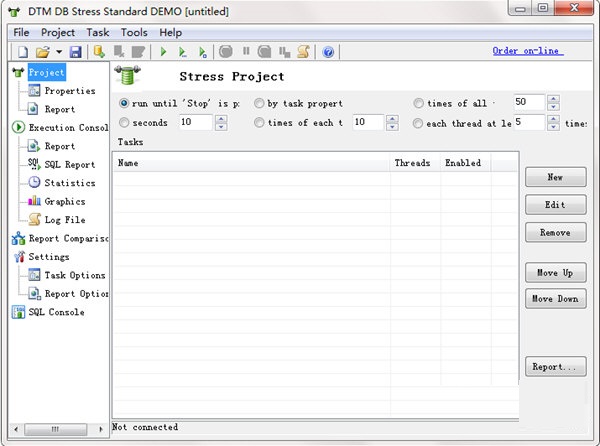The height and width of the screenshot is (446, 600).
Task: Decrease the seconds spinner value
Action: point(221,127)
